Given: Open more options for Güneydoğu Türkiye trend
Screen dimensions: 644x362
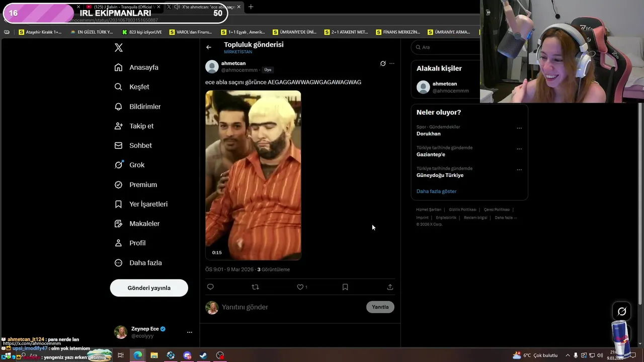Looking at the screenshot, I should tap(519, 170).
